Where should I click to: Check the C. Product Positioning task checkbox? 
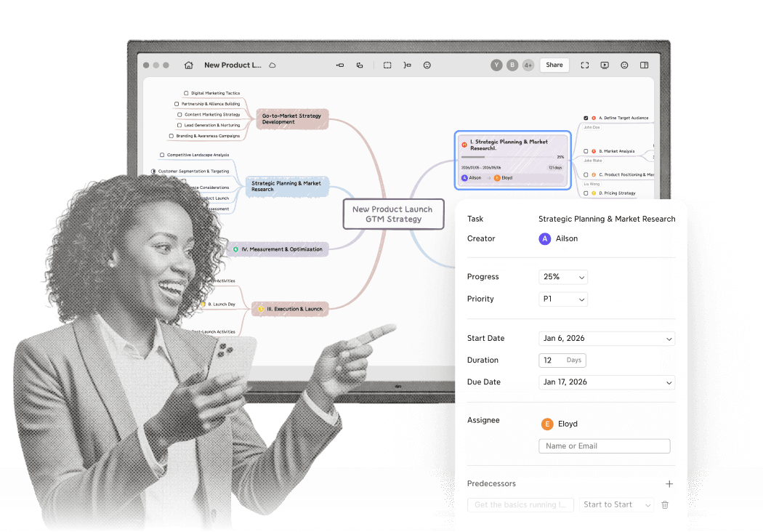(x=586, y=174)
